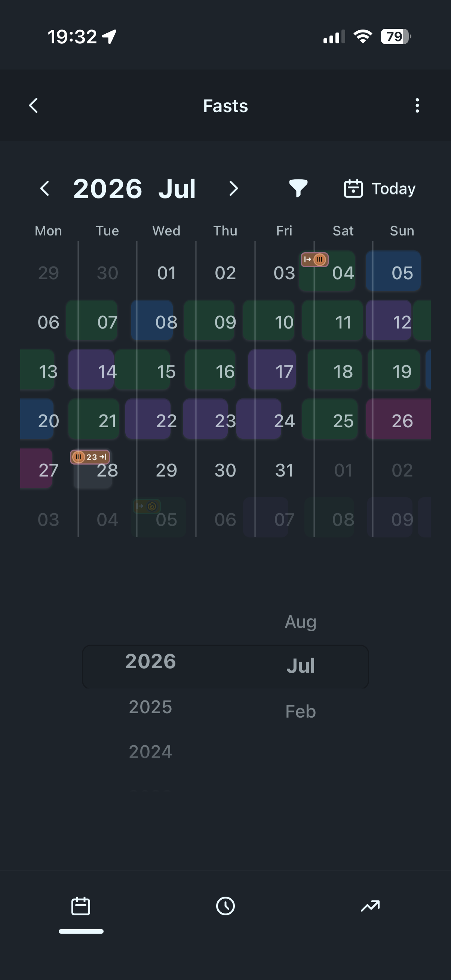Select blue fast on July 05
This screenshot has height=980, width=451.
click(x=393, y=271)
